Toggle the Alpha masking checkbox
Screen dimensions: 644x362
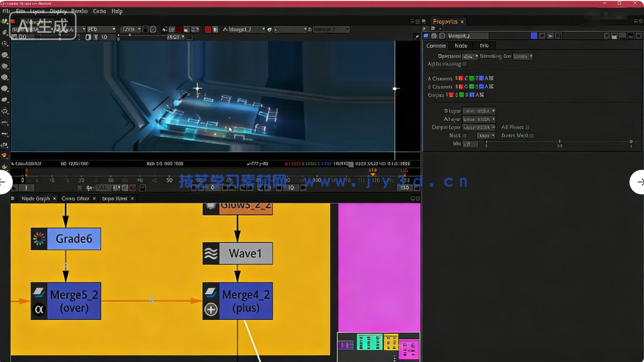(x=465, y=64)
